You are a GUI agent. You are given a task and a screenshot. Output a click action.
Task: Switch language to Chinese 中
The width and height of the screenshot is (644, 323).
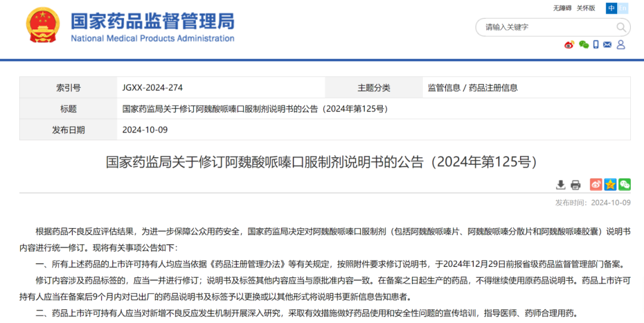[x=612, y=8]
